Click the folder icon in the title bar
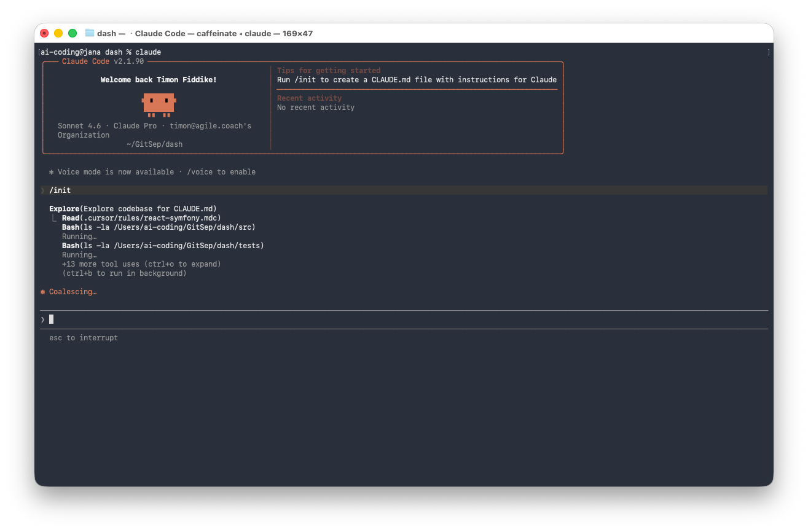Screen dimensions: 808x532 [90, 33]
